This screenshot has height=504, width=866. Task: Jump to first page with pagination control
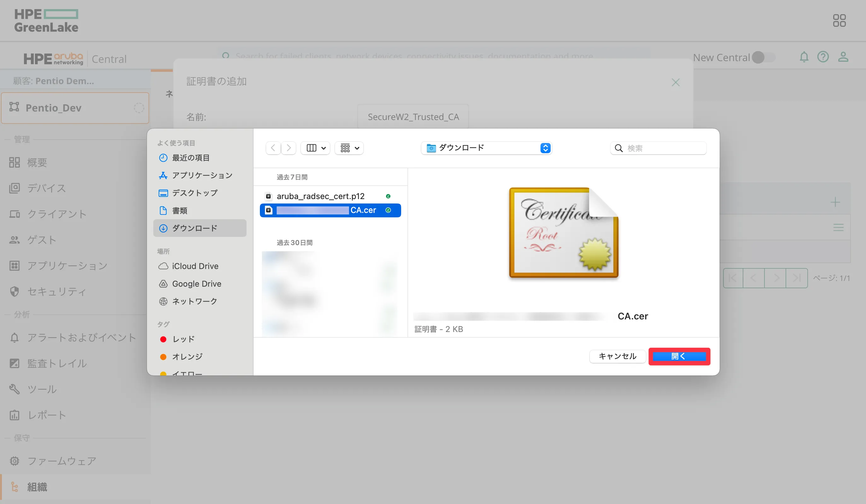point(733,278)
